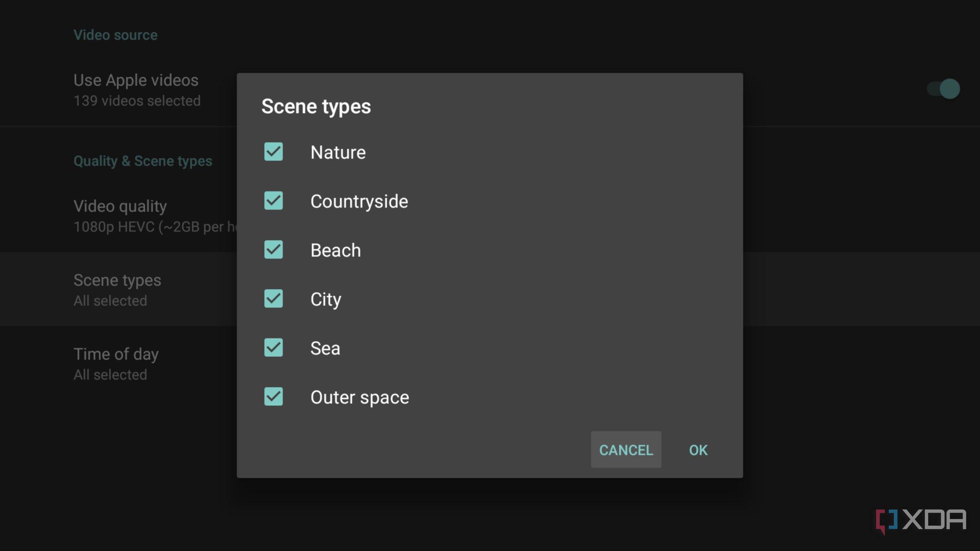The image size is (980, 551).
Task: Select the Beach label in list
Action: pos(336,250)
